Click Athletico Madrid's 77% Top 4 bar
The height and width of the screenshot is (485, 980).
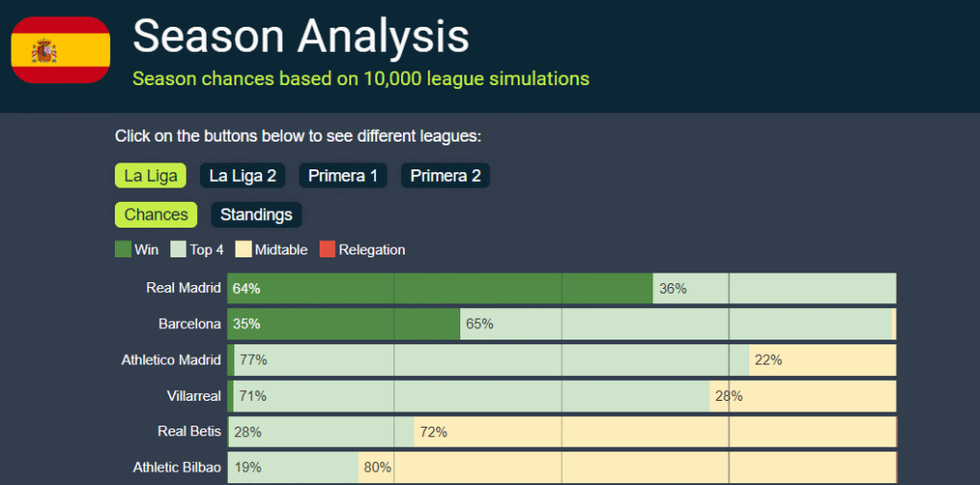click(x=492, y=361)
